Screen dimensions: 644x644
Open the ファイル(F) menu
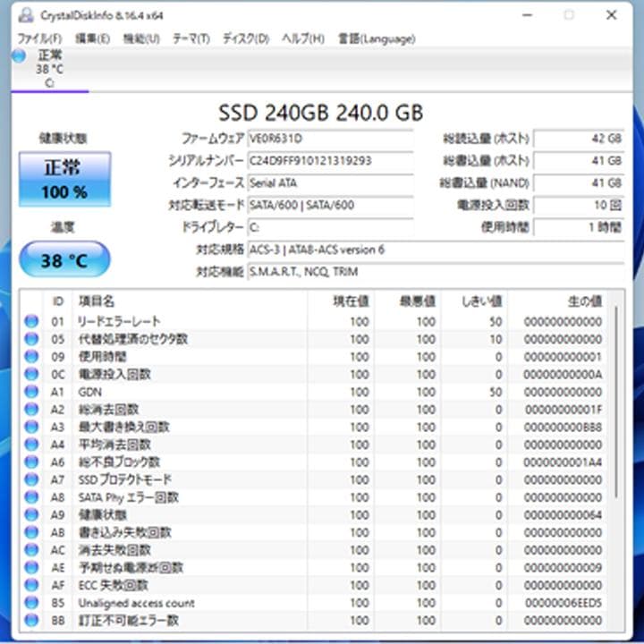pos(39,38)
